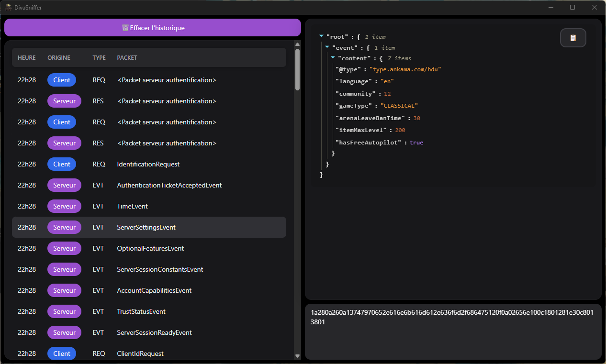Click the scroll-up arrow of packet list

(297, 44)
